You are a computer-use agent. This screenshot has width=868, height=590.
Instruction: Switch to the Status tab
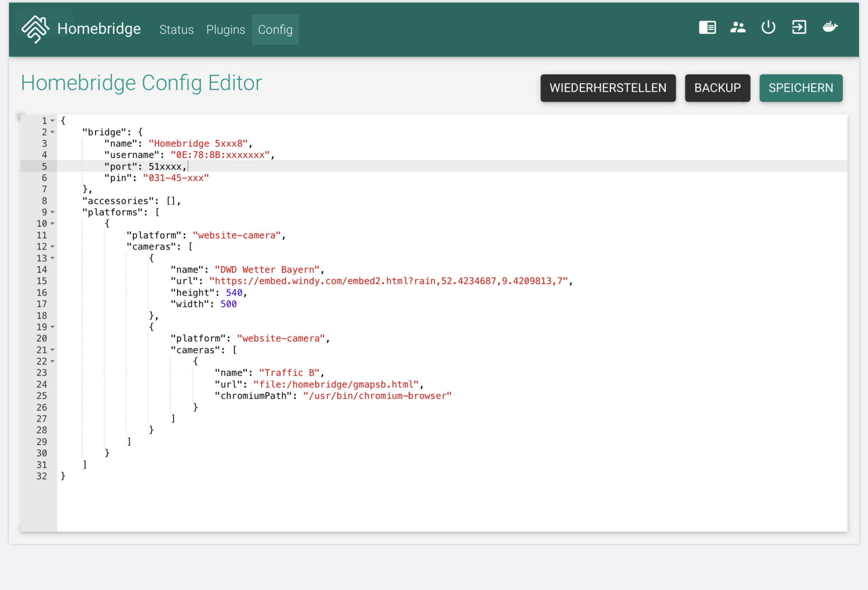pos(176,30)
